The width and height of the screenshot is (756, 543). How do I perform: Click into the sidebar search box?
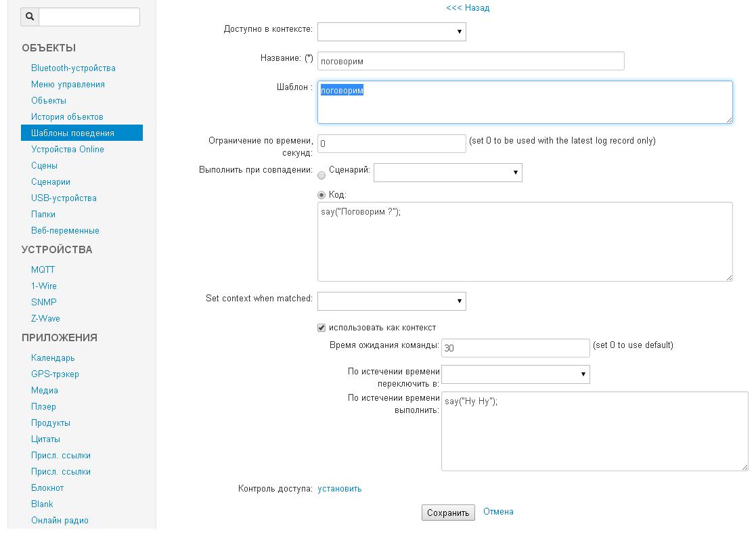pyautogui.click(x=89, y=17)
